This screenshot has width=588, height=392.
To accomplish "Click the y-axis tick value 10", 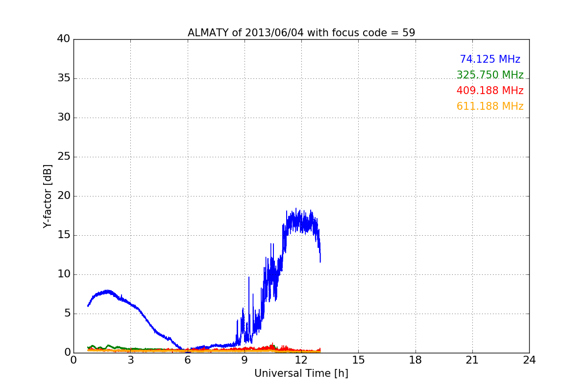I will point(63,274).
